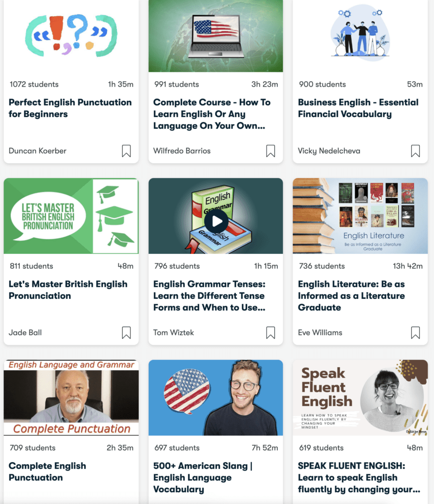Bookmark Wilfredo Barrios' Complete Course
Viewport: 434px width, 504px height.
point(270,151)
